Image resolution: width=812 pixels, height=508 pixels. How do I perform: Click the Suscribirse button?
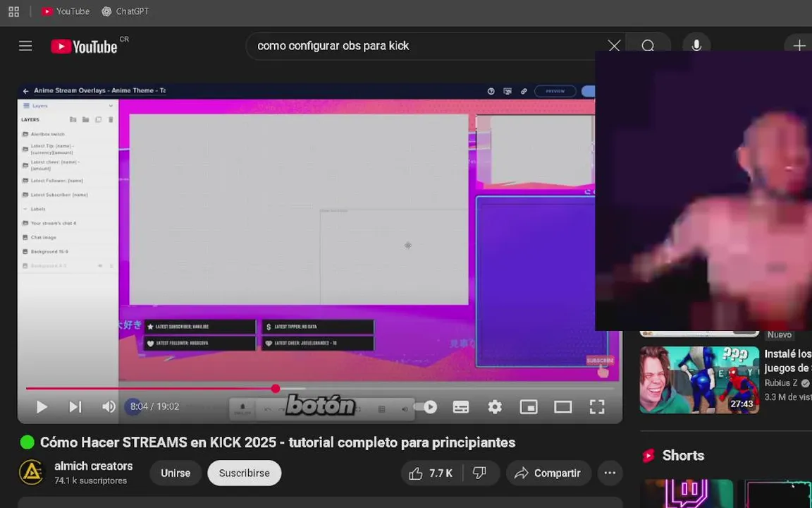[x=245, y=473]
